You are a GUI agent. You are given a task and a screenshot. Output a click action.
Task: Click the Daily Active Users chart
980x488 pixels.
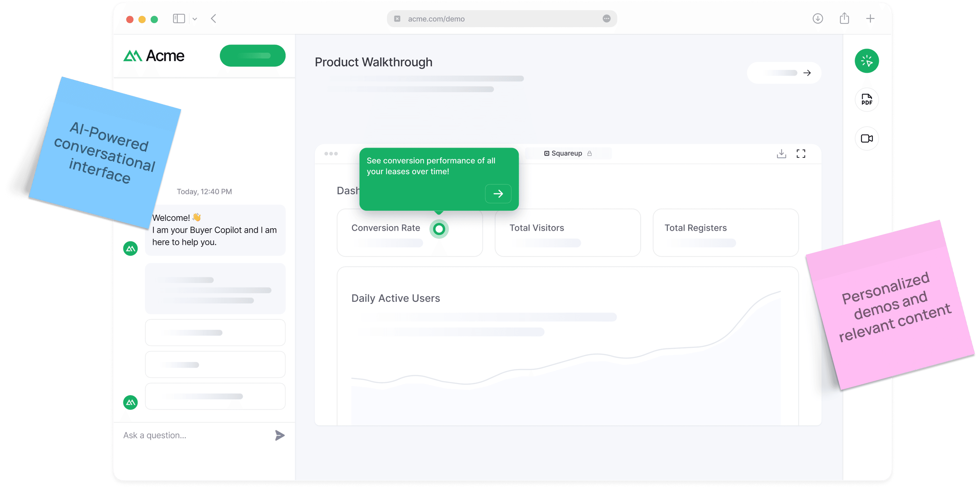coord(568,346)
